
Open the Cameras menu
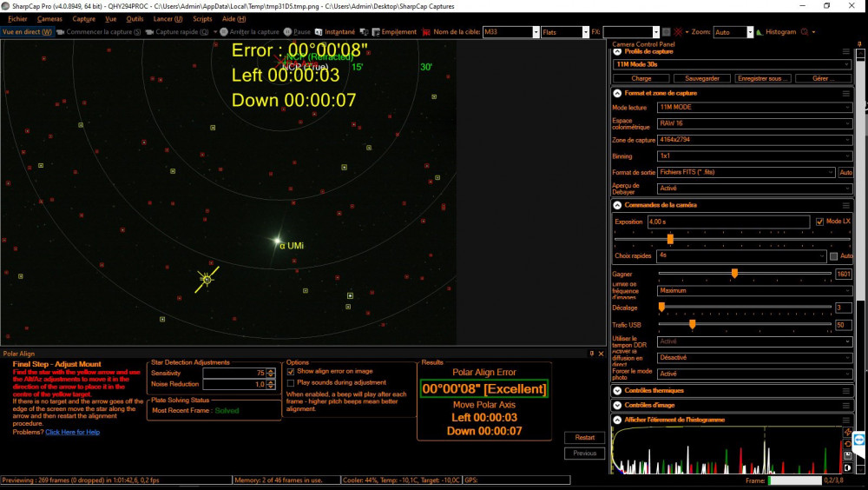pyautogui.click(x=49, y=19)
